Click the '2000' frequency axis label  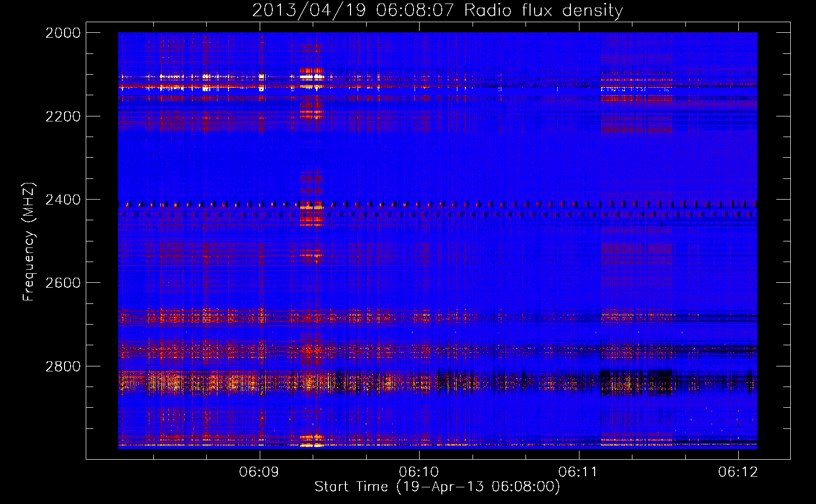63,33
